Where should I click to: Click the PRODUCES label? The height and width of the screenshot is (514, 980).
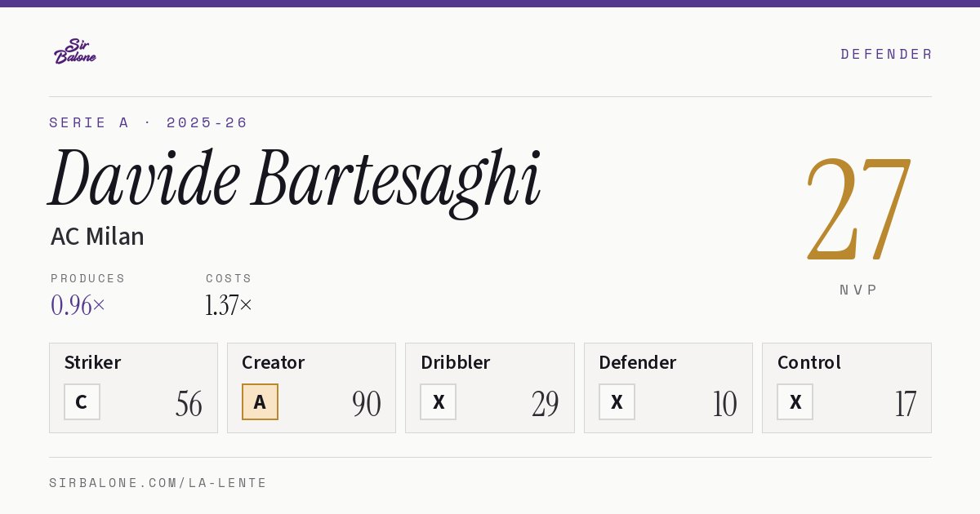[88, 278]
